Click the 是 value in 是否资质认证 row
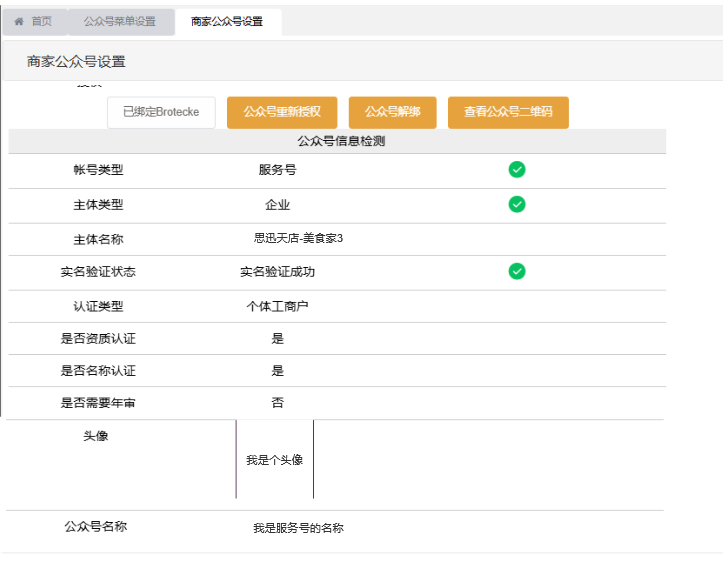Viewport: 723px width, 573px height. pyautogui.click(x=278, y=339)
